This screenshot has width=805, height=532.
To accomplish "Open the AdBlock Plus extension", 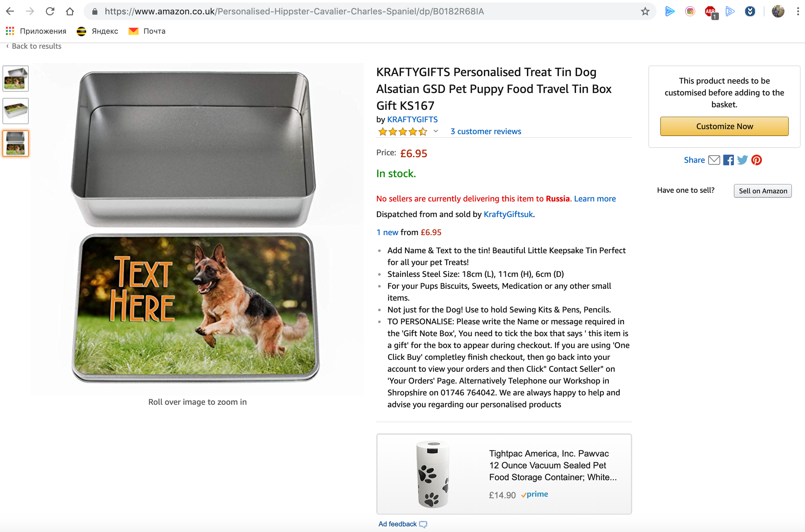I will click(x=710, y=12).
